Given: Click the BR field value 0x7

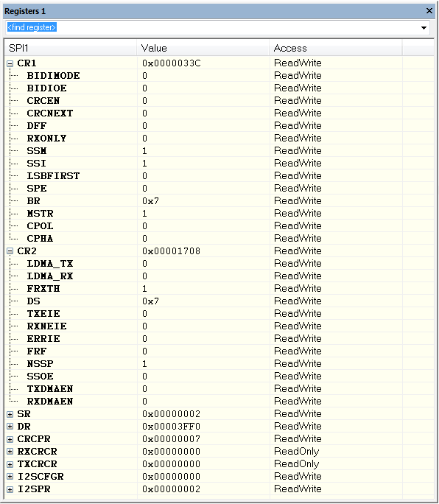Looking at the screenshot, I should pyautogui.click(x=150, y=201).
